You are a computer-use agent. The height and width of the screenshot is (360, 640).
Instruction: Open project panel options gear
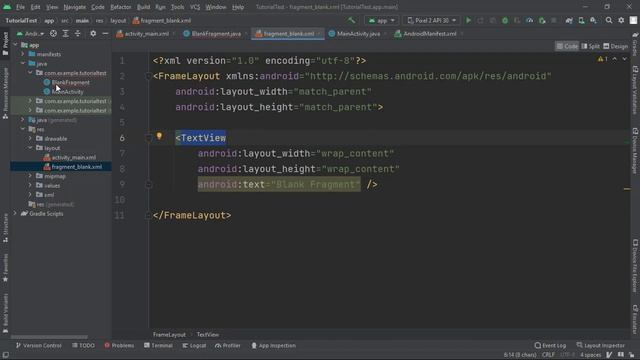pyautogui.click(x=93, y=33)
